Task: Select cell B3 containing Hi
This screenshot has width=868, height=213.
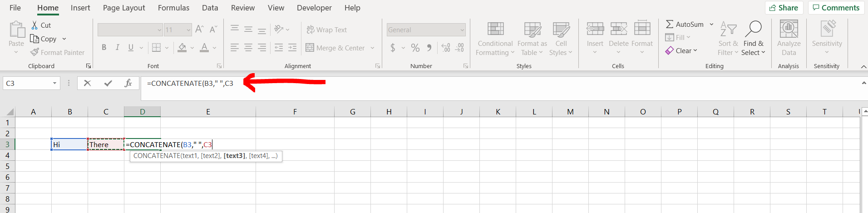Action: click(x=69, y=144)
